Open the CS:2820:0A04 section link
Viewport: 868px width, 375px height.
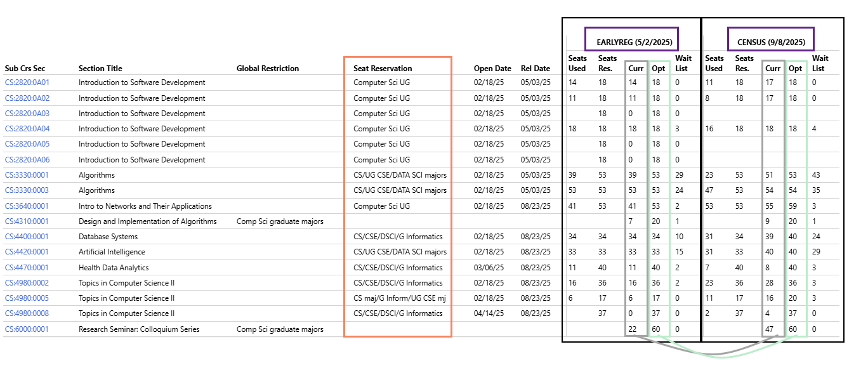25,128
